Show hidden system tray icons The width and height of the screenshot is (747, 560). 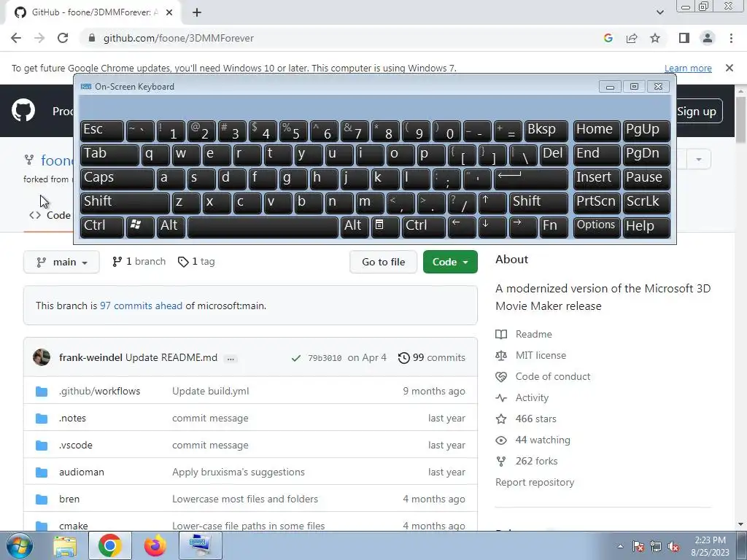pos(620,546)
